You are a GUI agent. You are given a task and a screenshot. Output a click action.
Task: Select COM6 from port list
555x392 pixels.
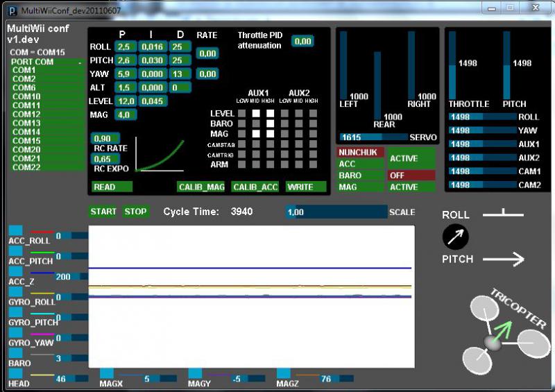click(x=47, y=88)
